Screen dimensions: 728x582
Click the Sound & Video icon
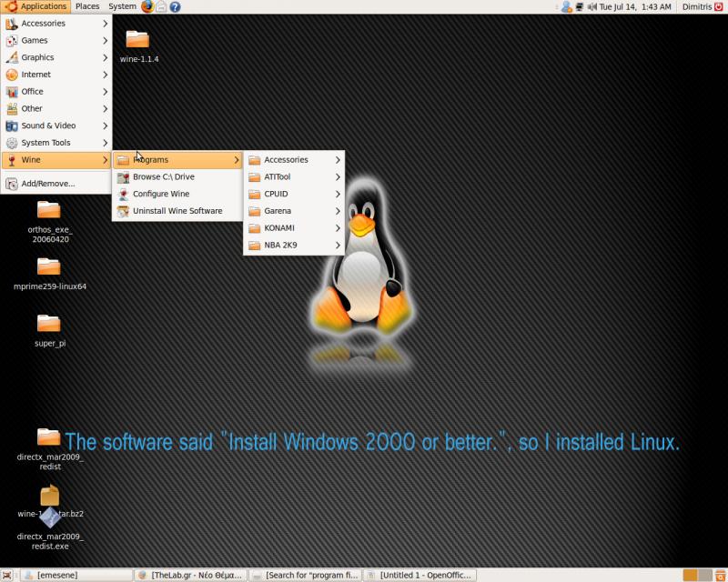tap(12, 125)
